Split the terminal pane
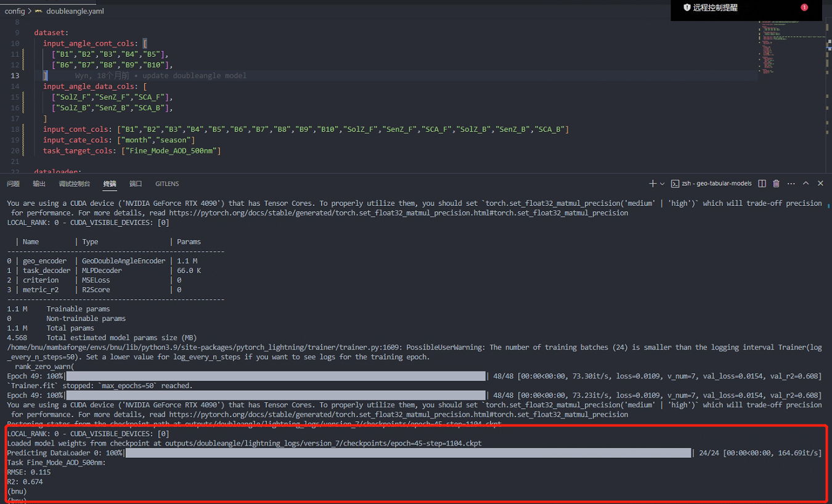The height and width of the screenshot is (504, 832). 762,184
